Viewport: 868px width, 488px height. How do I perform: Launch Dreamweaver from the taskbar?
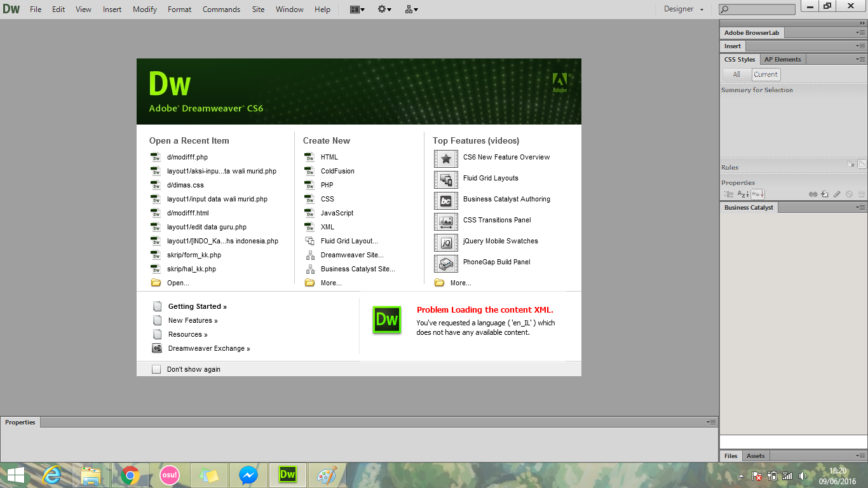pos(287,475)
